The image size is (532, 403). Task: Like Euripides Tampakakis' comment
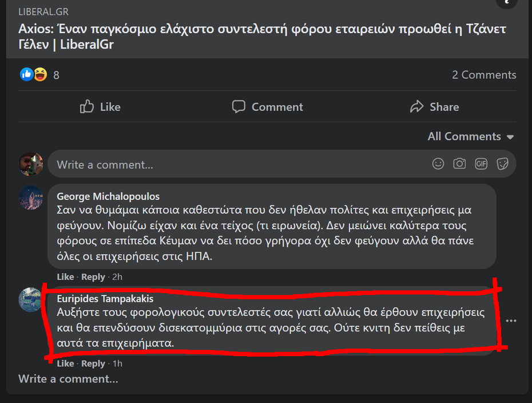tap(65, 364)
